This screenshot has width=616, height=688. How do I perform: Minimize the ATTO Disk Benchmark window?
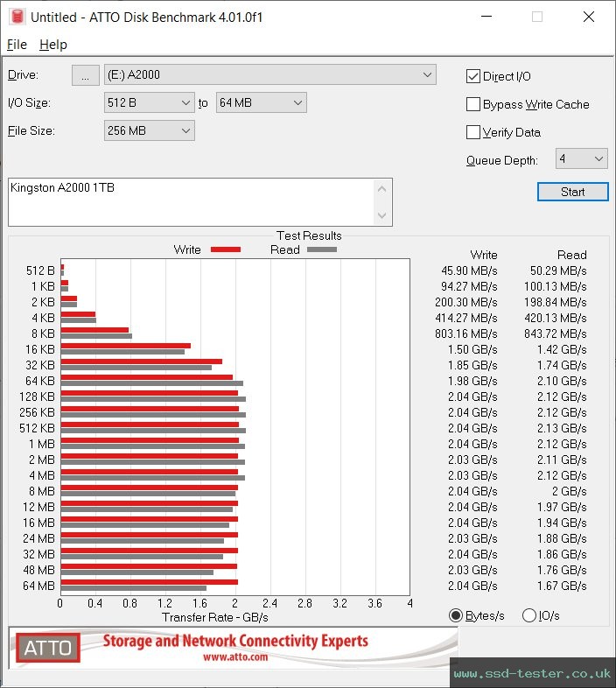coord(486,17)
